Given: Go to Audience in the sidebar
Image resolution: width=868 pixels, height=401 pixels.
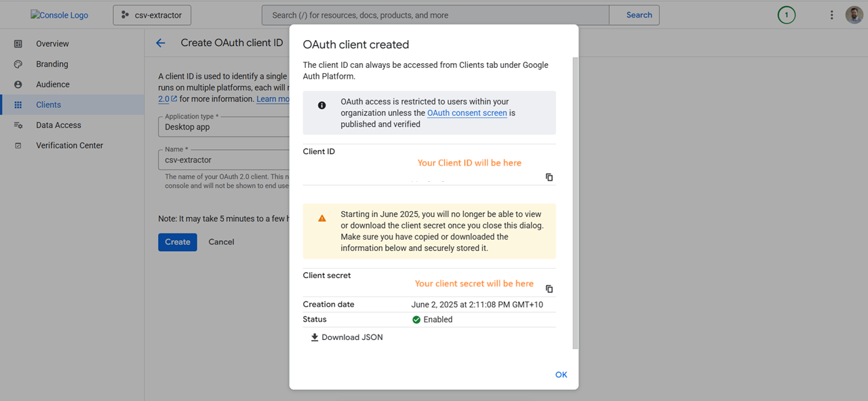Looking at the screenshot, I should tap(53, 84).
